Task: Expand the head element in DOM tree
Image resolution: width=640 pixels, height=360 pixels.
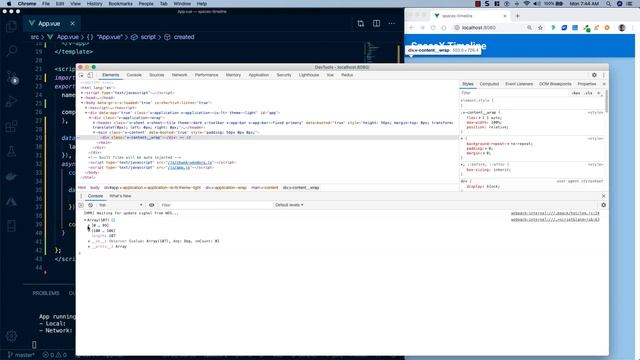Action: [x=82, y=98]
